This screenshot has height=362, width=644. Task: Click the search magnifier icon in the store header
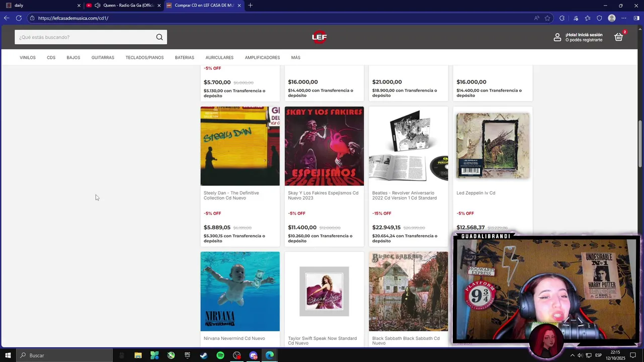[x=159, y=37]
